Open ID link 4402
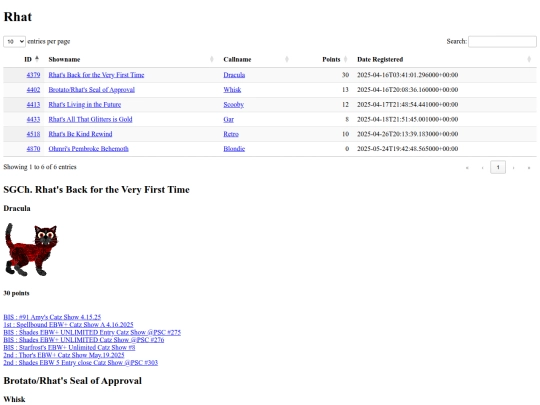540x405 pixels. [33, 90]
